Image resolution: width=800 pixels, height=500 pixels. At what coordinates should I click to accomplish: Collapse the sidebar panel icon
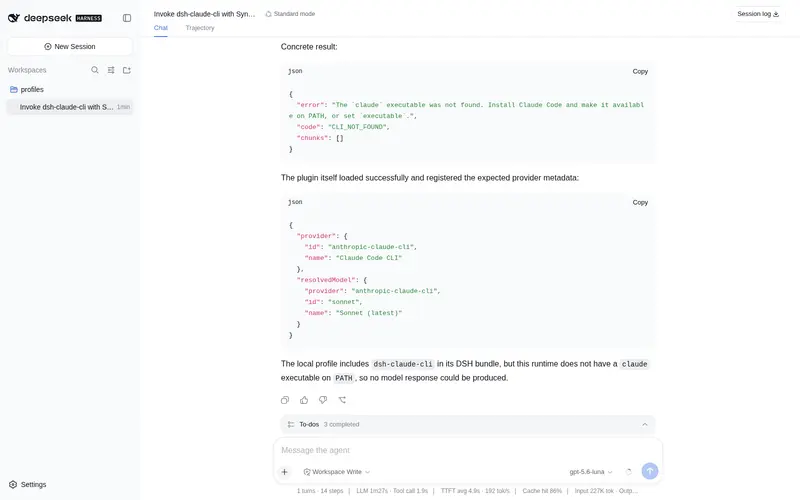(127, 18)
